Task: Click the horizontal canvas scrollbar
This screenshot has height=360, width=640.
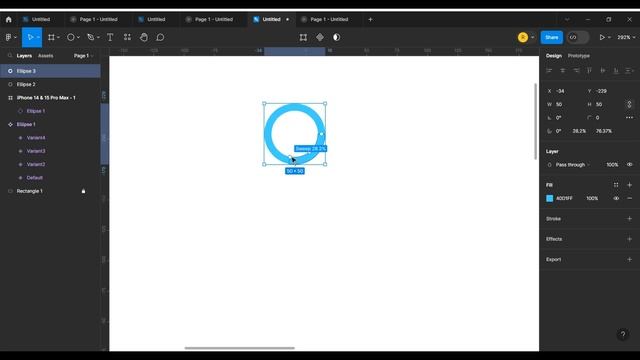Action: click(240, 348)
